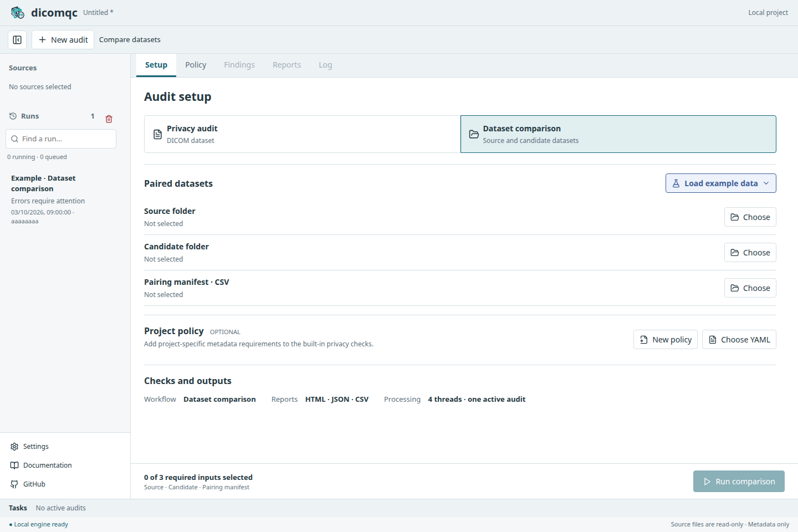Choose the Source folder
This screenshot has height=532, width=798.
750,217
